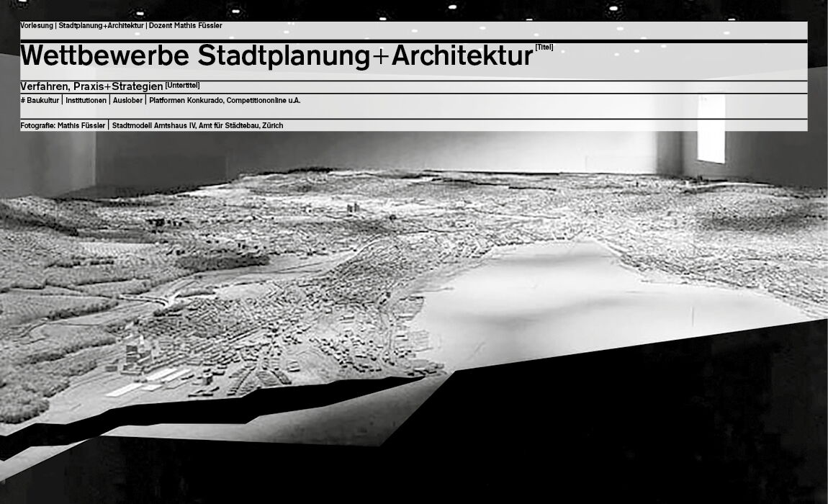The height and width of the screenshot is (504, 828).
Task: Select the 'Institutionen' tag
Action: click(x=86, y=101)
